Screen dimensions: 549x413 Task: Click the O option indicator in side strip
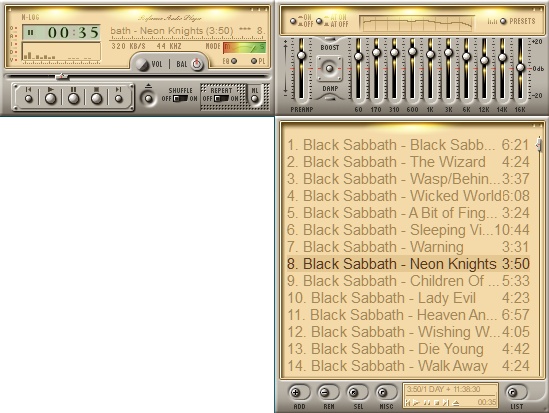[13, 28]
